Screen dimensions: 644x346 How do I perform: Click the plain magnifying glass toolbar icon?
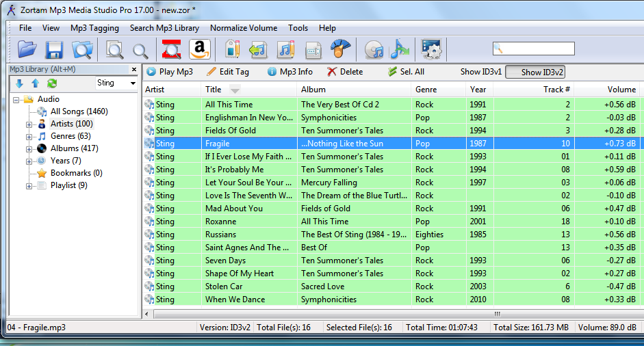coord(140,51)
